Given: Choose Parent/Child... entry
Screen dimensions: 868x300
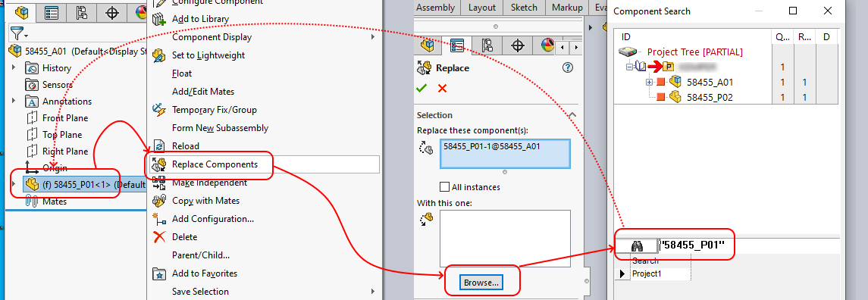Looking at the screenshot, I should (200, 255).
